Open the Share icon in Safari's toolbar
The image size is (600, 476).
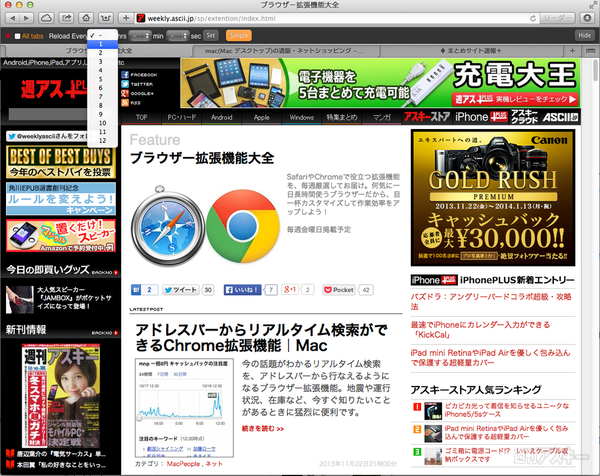[x=66, y=18]
